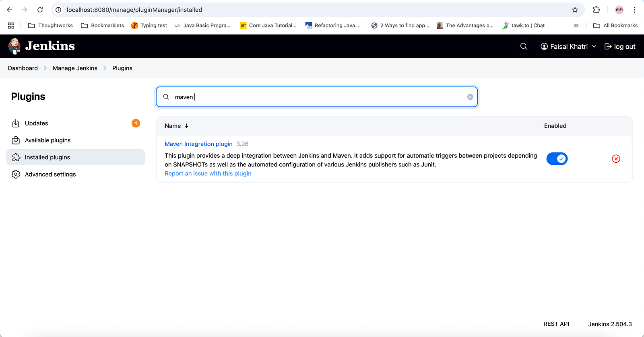
Task: Click the Installed plugins puzzle icon
Action: [x=16, y=157]
